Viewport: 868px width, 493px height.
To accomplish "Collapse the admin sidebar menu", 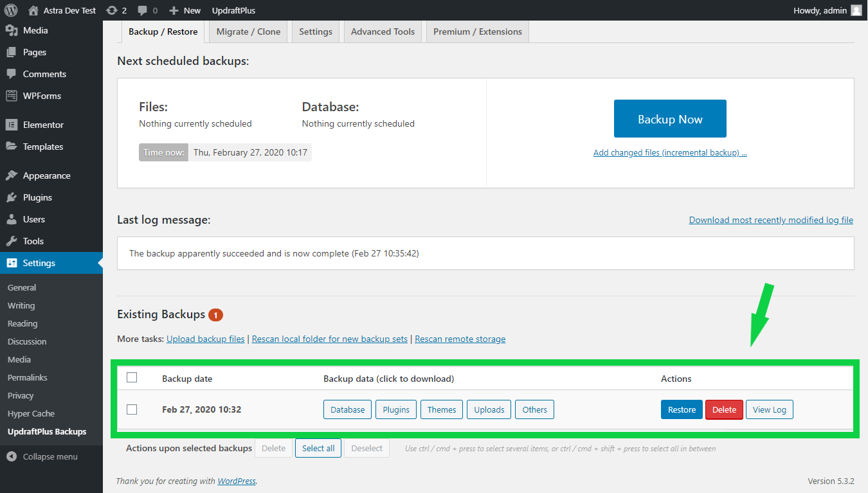I will [x=42, y=456].
